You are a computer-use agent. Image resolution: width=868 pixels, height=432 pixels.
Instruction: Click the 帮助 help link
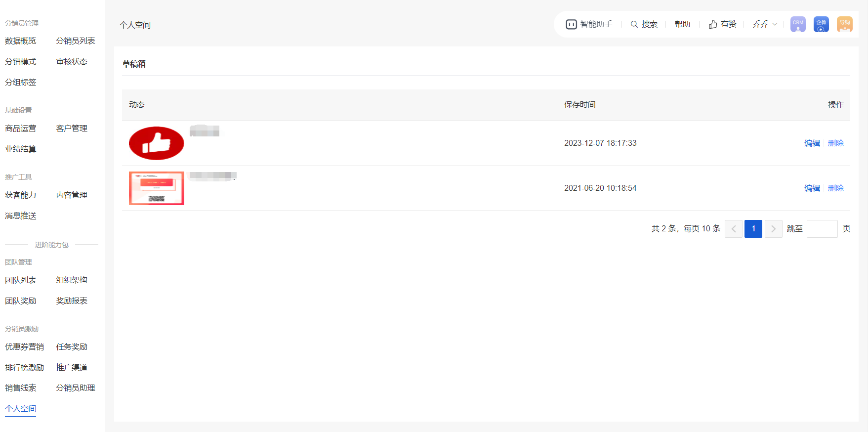(x=682, y=24)
